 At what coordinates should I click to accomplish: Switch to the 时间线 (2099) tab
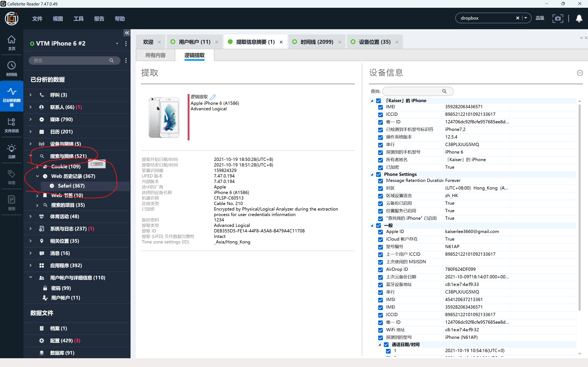[x=317, y=42]
